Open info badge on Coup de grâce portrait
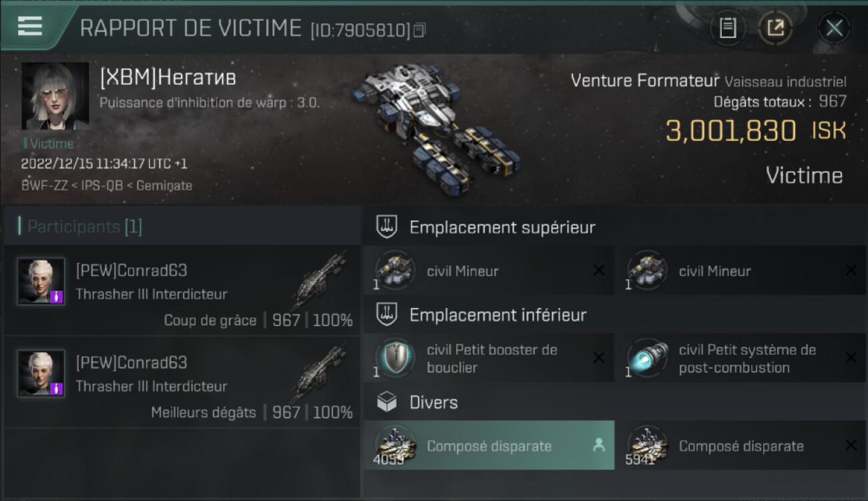868x501 pixels. 57,296
